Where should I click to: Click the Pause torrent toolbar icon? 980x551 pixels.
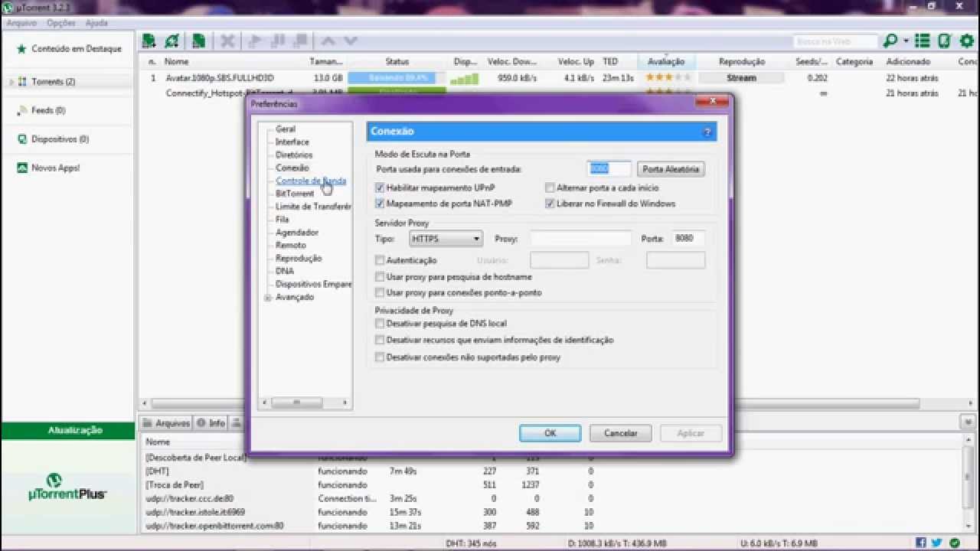(278, 41)
